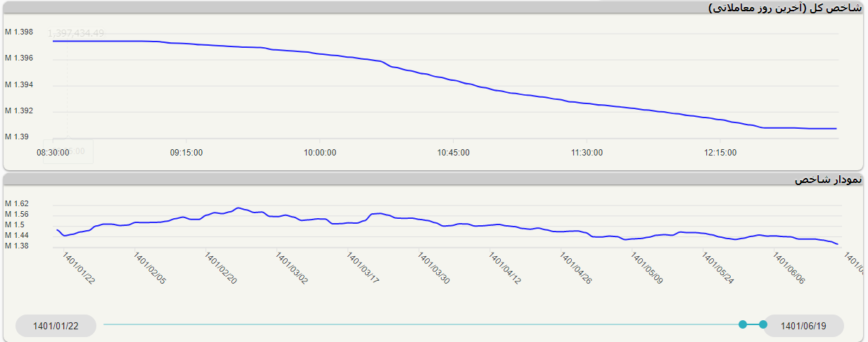Click the 10:00:00 time axis label
This screenshot has width=868, height=342.
pos(319,152)
